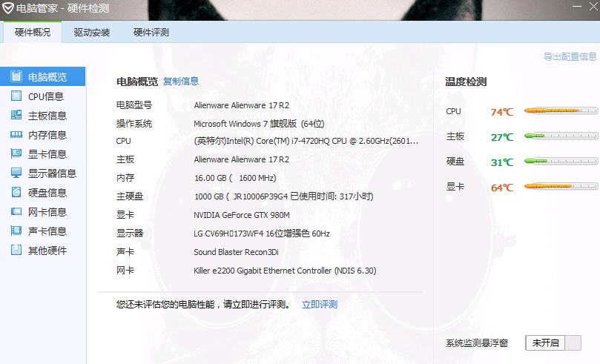This screenshot has height=364, width=600.
Task: Click Alienware 17 R2 next to 电脑型号
Action: [242, 105]
